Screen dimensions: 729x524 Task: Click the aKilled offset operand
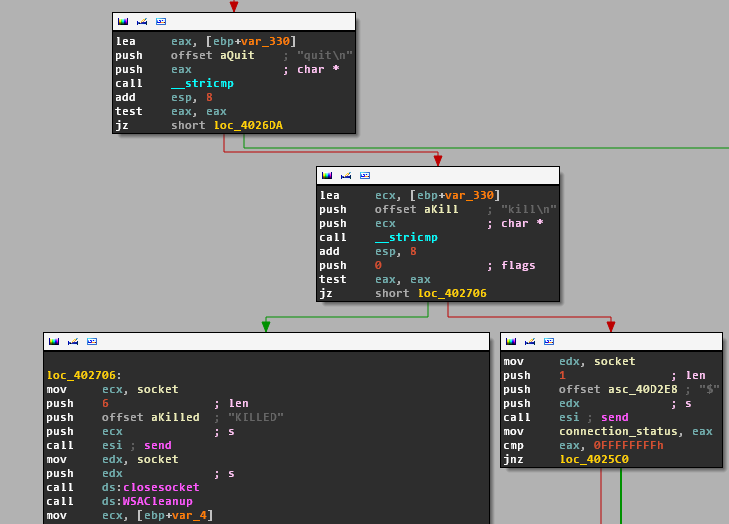(x=175, y=417)
